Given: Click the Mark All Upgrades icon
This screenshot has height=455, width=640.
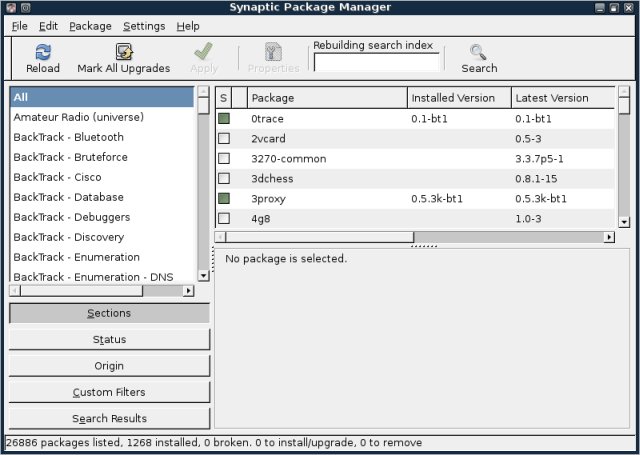Looking at the screenshot, I should point(124,53).
